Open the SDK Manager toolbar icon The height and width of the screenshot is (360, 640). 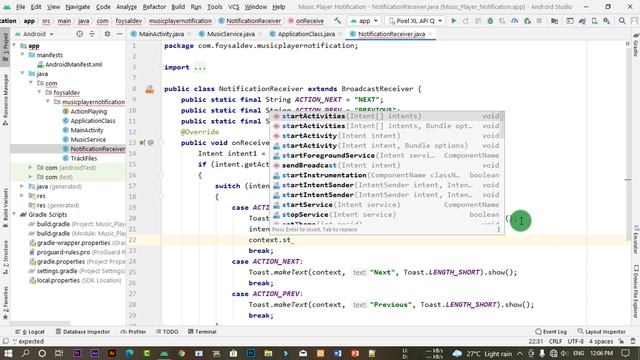coord(607,20)
